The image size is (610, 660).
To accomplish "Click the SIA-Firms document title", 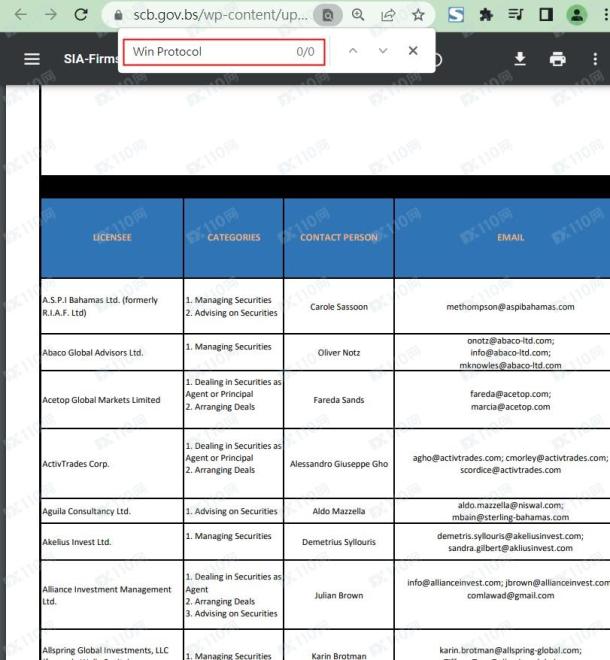I will tap(91, 59).
